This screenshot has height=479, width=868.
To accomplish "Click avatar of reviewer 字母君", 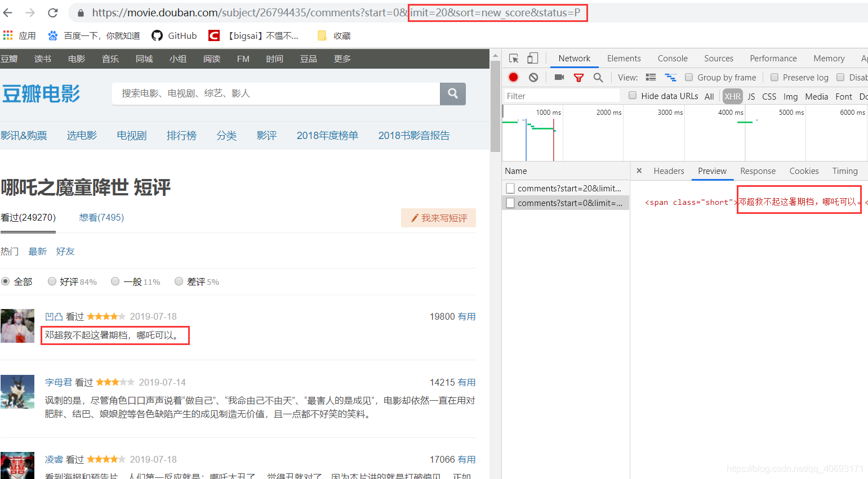I will pos(17,391).
